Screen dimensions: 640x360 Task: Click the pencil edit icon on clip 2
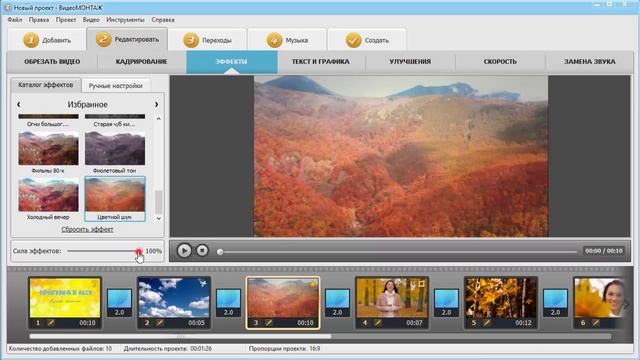(x=160, y=322)
